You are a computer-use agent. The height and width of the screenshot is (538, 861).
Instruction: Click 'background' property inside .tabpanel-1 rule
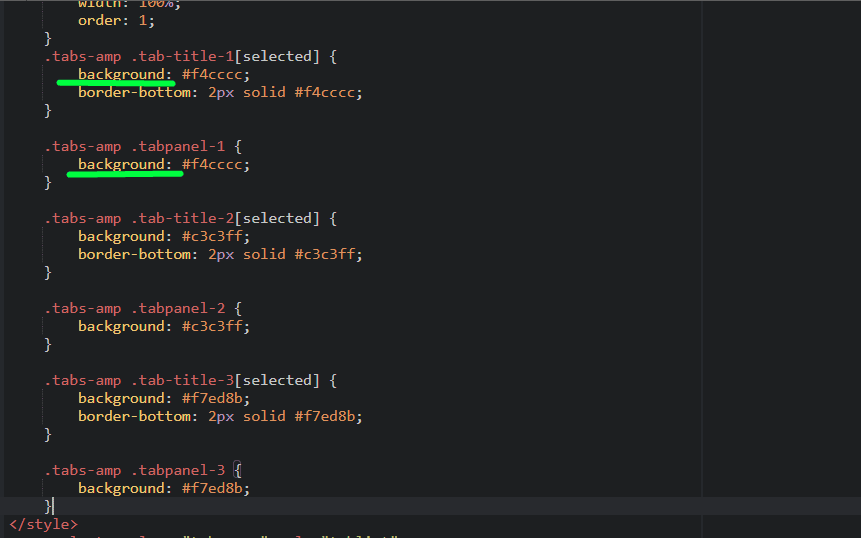pyautogui.click(x=121, y=164)
